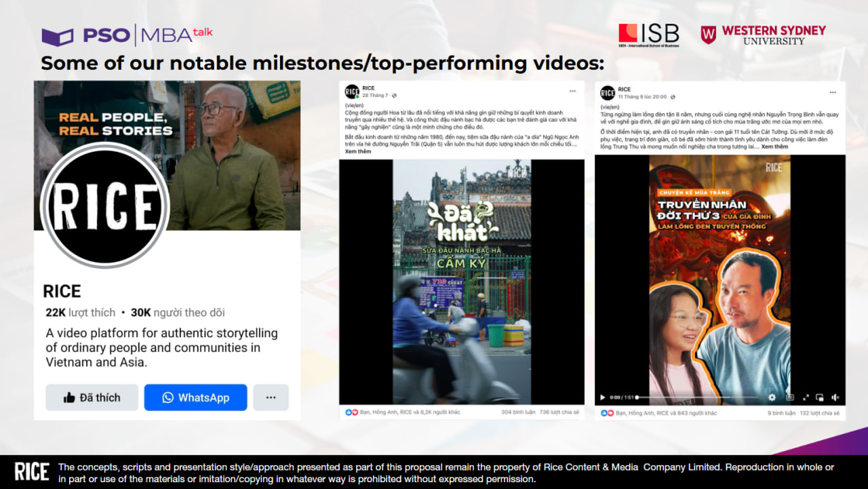Click the WhatsApp button
The width and height of the screenshot is (868, 489).
pos(195,397)
